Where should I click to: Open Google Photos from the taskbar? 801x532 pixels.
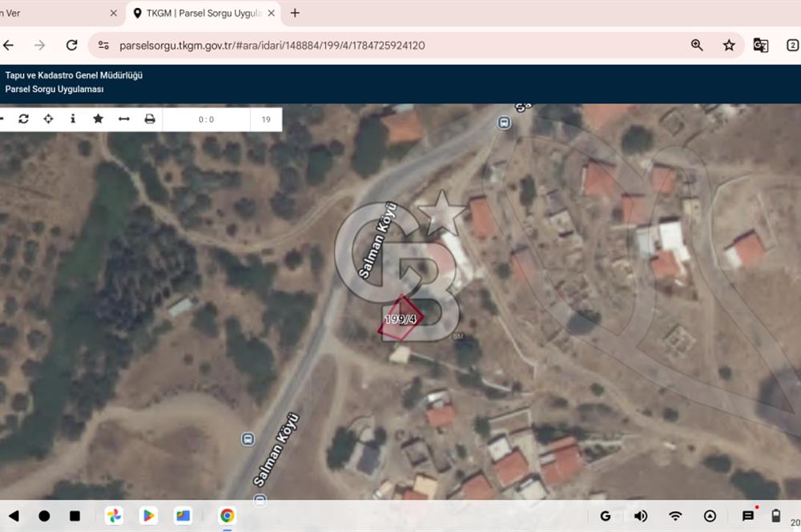coord(114,516)
